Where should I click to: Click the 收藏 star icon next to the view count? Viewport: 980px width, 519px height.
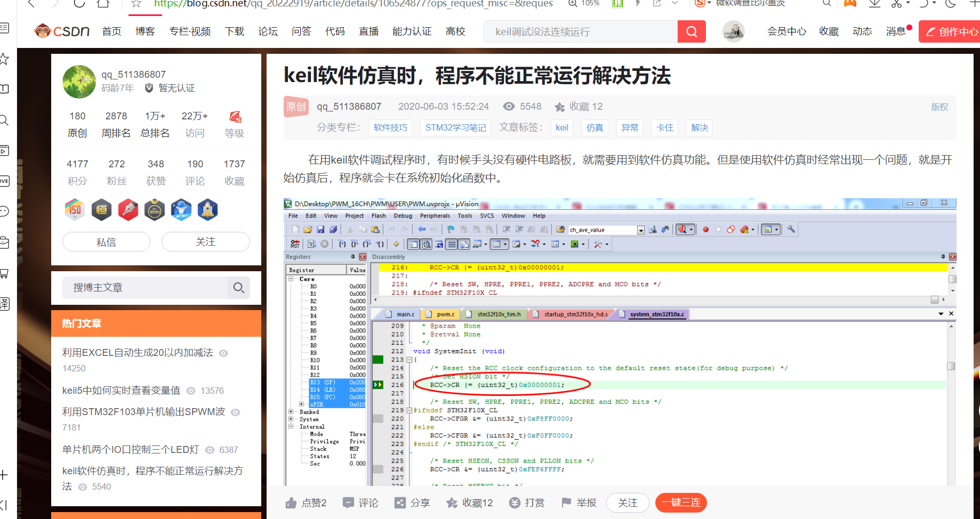(559, 107)
